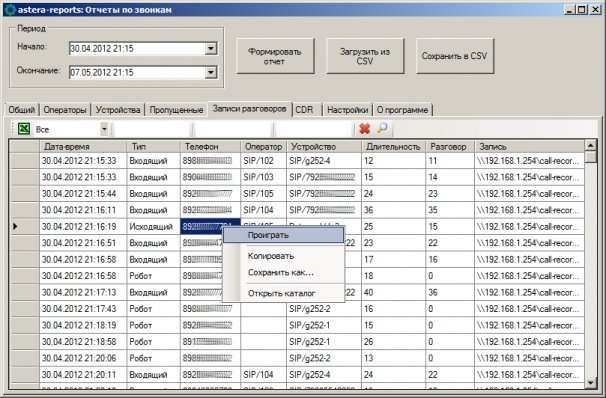
Task: Select cell 30.04.2012 21:18:58
Action: tap(83, 342)
